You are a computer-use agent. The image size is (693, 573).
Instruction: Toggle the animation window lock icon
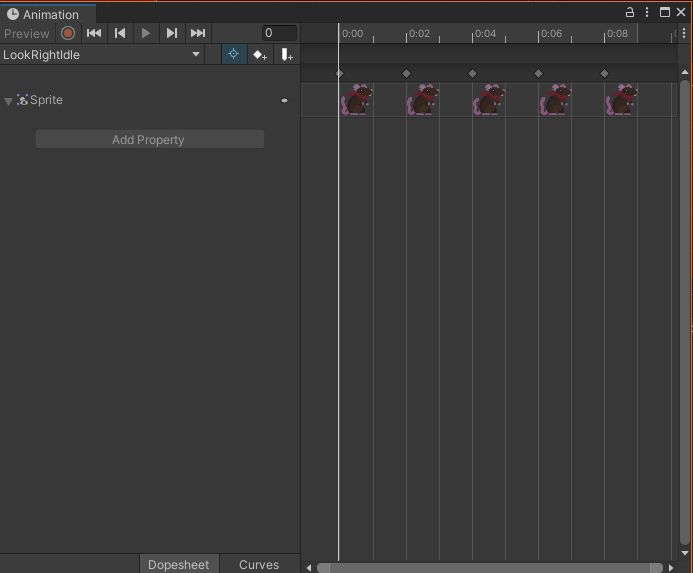(x=630, y=13)
